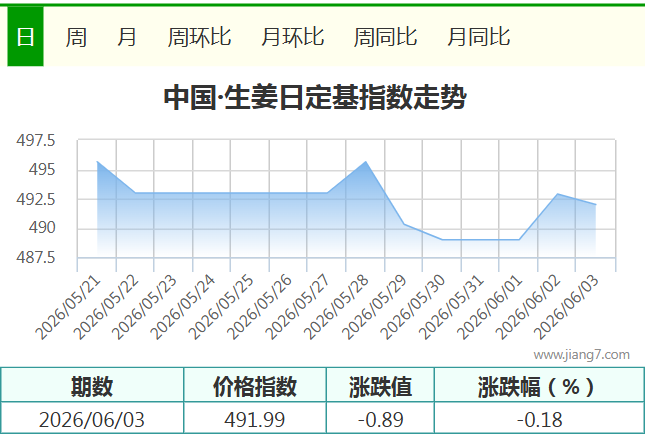
Task: Click the percent change value -0.18
Action: (x=539, y=420)
